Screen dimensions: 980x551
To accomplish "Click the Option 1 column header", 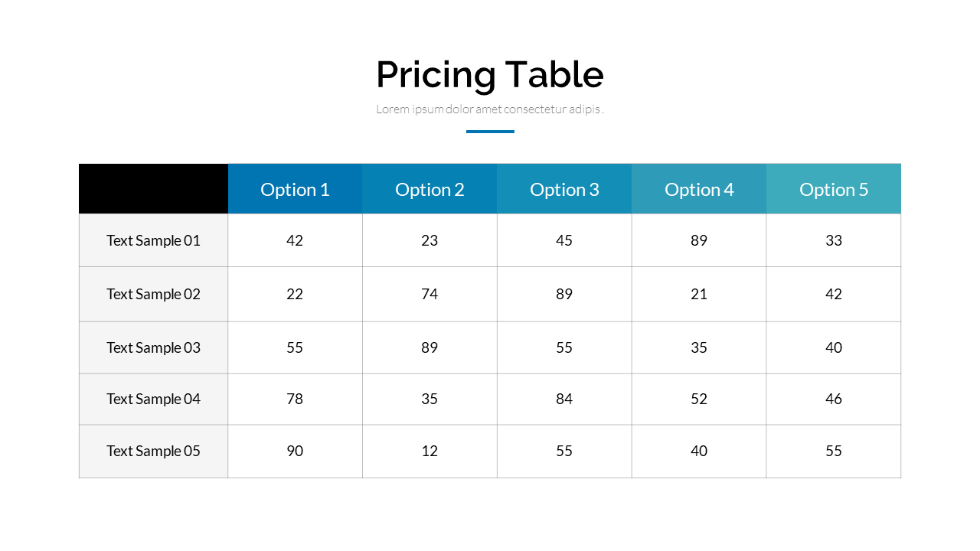I will coord(295,189).
